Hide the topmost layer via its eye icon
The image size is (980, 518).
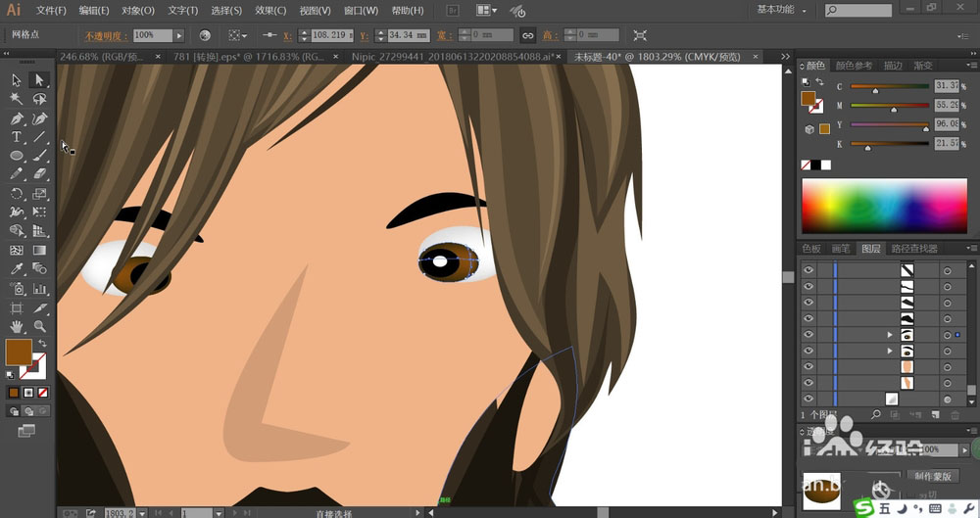coord(808,269)
